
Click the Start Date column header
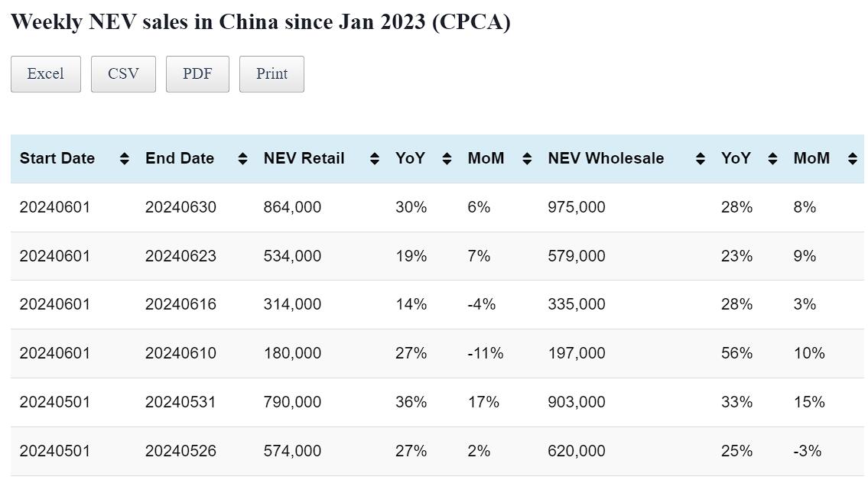click(57, 159)
